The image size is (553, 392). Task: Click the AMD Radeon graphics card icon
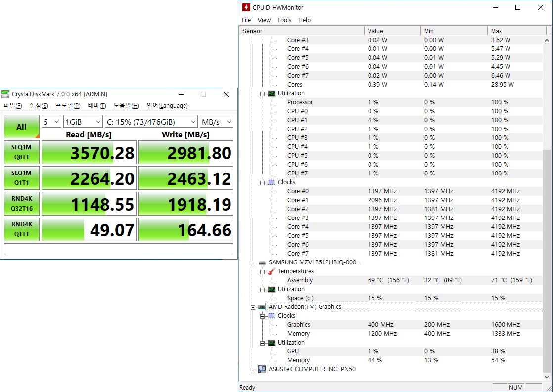tap(262, 307)
